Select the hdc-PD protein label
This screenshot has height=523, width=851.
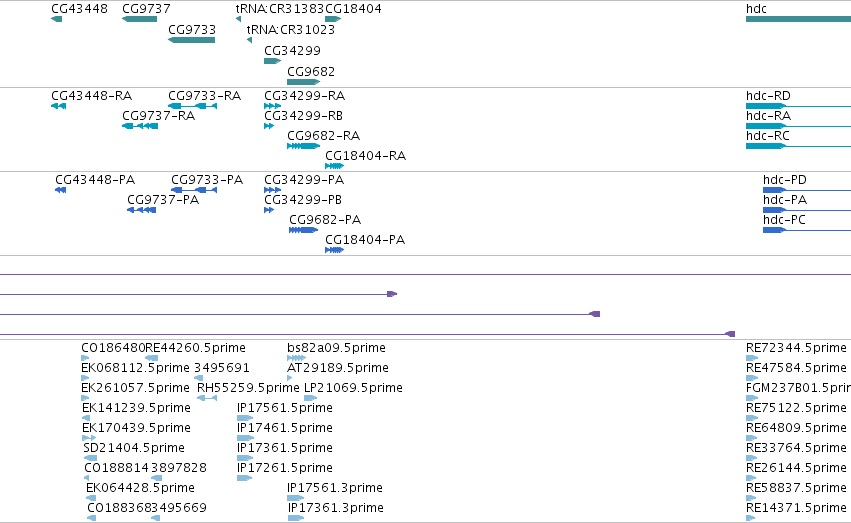tap(785, 180)
